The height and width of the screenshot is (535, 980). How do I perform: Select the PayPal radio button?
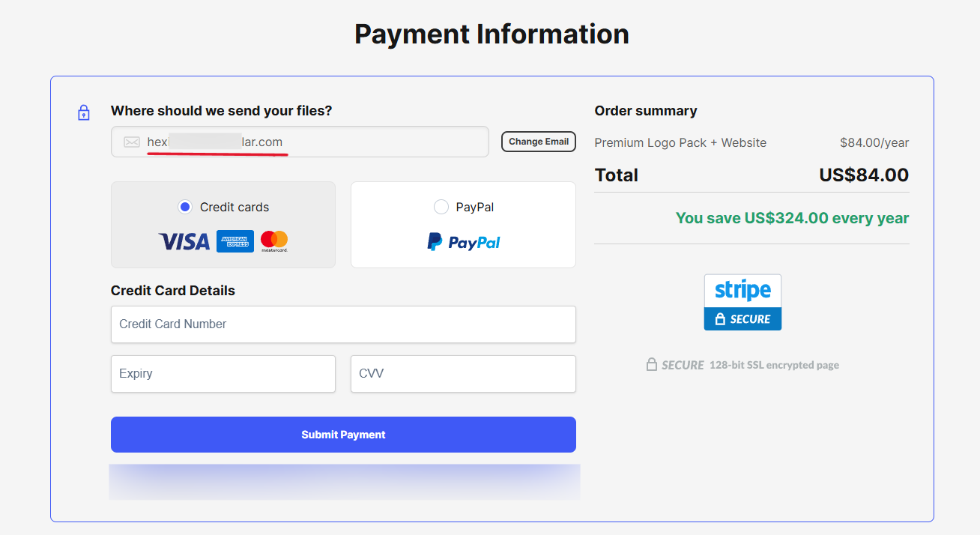point(441,207)
